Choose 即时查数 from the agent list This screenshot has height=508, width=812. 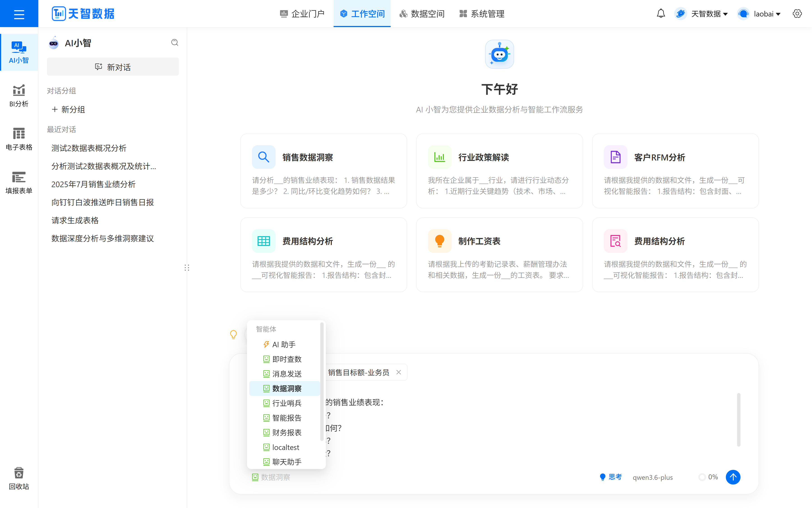click(284, 359)
